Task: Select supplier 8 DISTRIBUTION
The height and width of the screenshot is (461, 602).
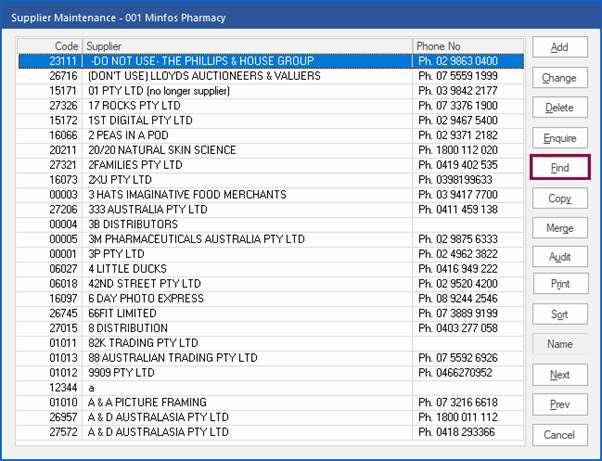Action: 271,328
